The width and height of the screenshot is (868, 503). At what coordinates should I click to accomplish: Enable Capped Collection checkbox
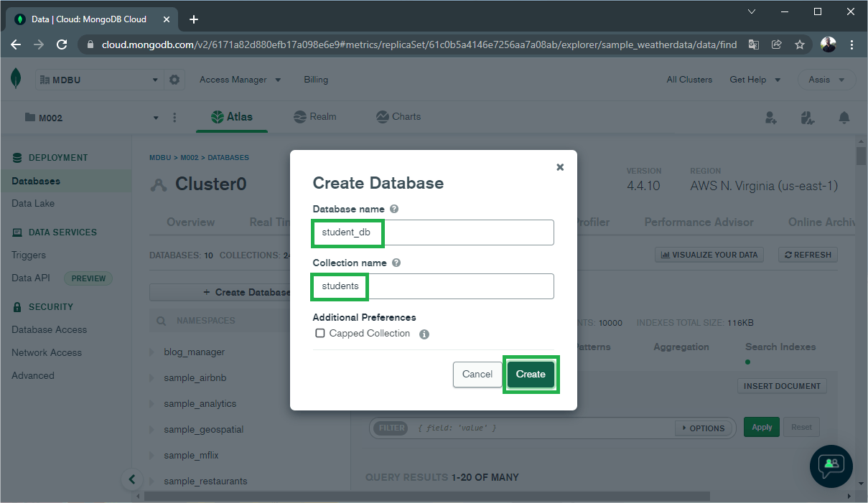coord(320,333)
